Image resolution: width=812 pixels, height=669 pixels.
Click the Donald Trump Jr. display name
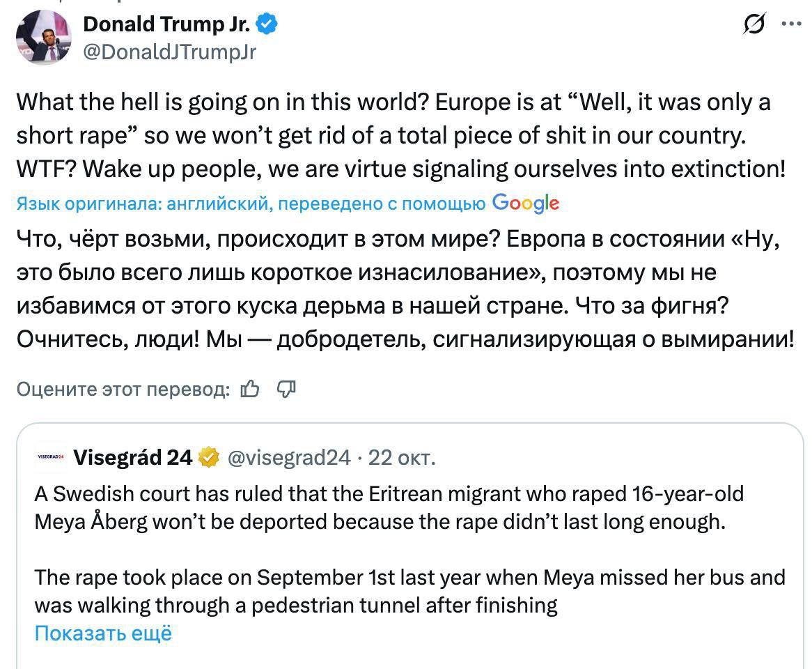[168, 24]
